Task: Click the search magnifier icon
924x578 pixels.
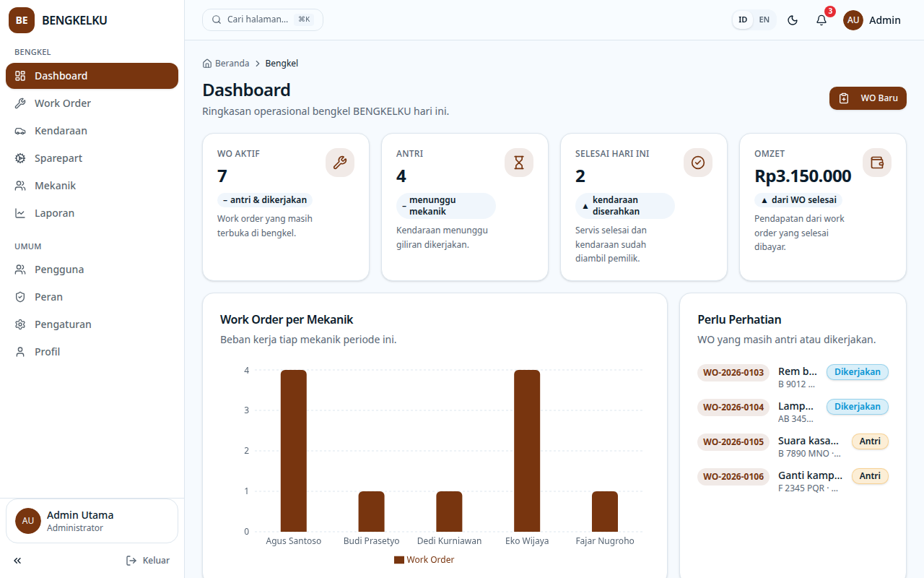Action: click(217, 20)
